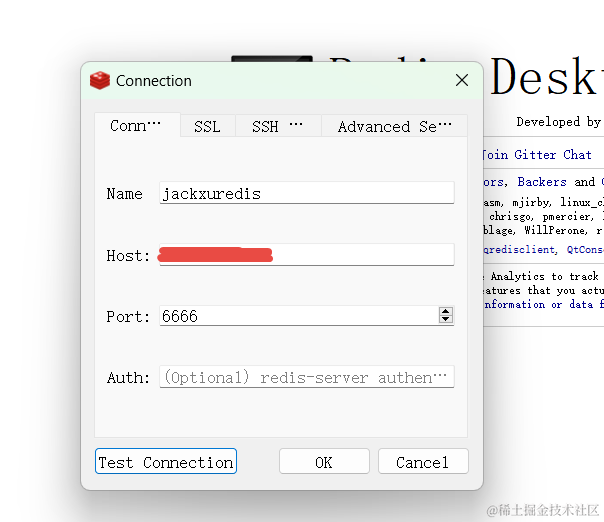Select the Conn... tab
This screenshot has height=522, width=604.
pos(137,125)
